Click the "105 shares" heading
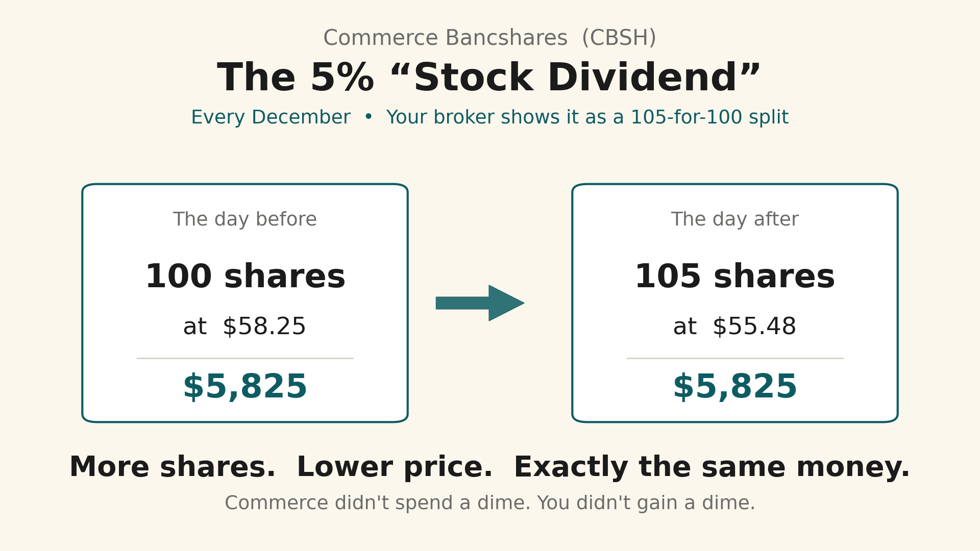 click(x=735, y=277)
